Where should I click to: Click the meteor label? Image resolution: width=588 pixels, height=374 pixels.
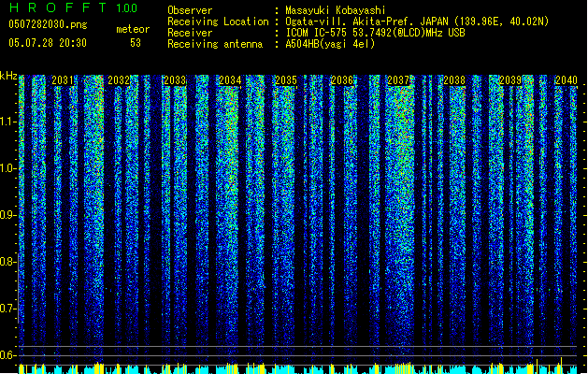[x=133, y=29]
